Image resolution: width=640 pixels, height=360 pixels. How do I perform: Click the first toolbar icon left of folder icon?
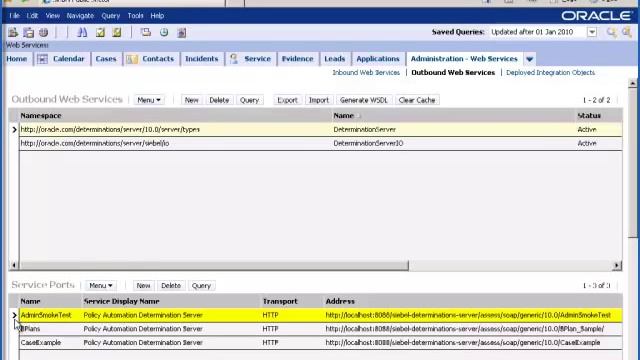(x=13, y=32)
